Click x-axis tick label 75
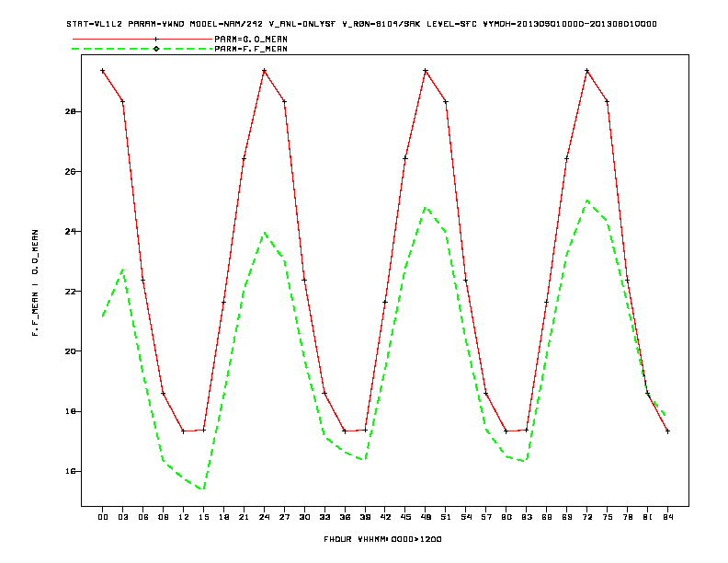The image size is (728, 563). (608, 517)
